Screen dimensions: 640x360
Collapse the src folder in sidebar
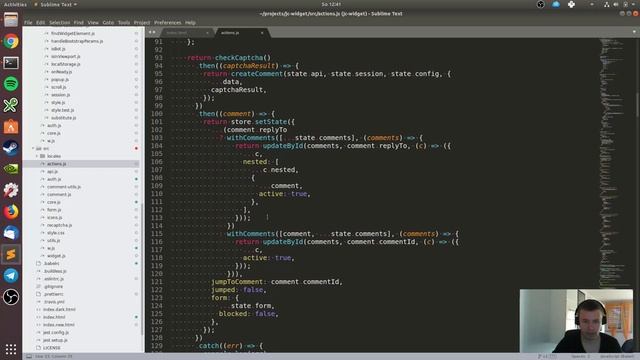click(x=33, y=149)
